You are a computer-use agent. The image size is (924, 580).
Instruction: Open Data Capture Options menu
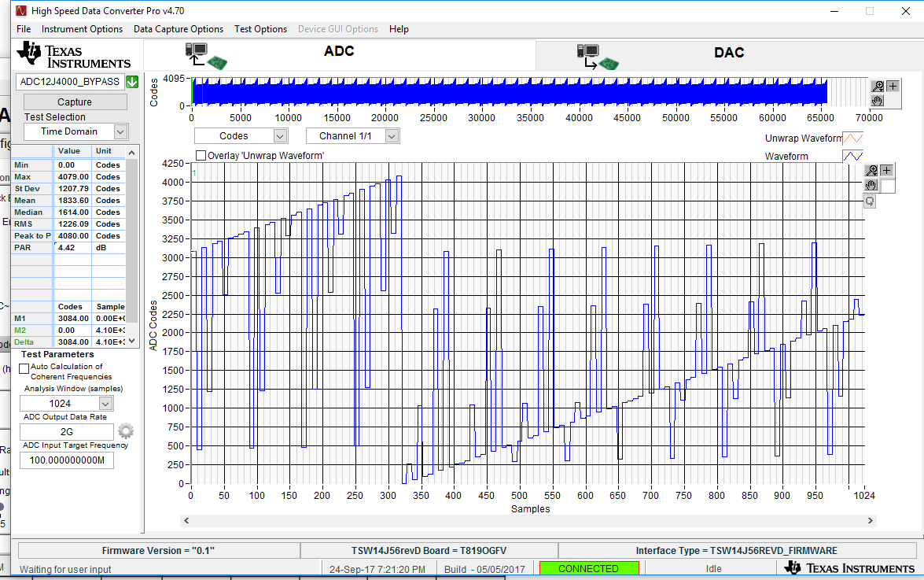pyautogui.click(x=179, y=29)
